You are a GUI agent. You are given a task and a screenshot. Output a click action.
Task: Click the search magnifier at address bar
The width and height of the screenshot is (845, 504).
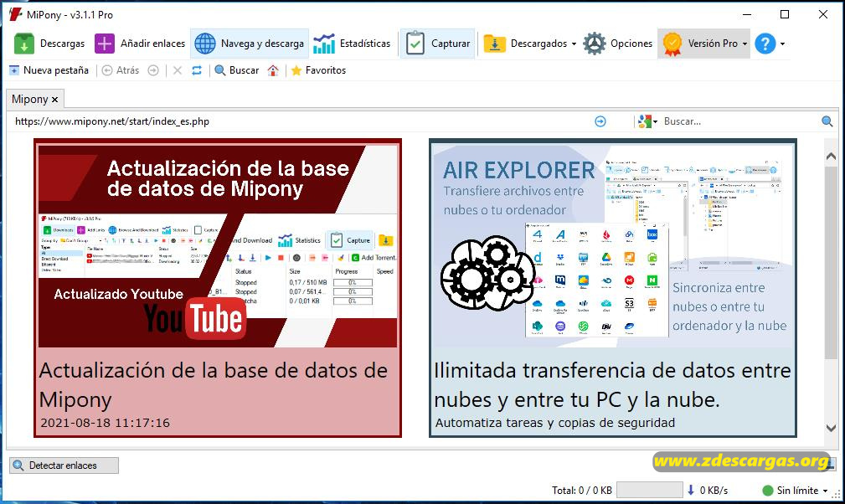827,121
